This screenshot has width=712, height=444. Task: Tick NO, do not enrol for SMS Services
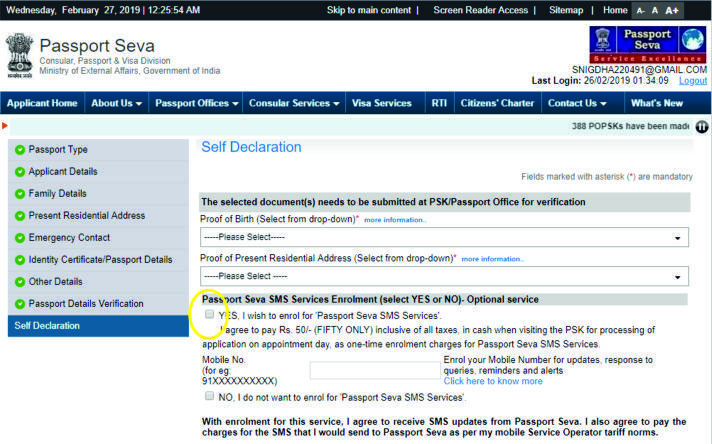pyautogui.click(x=209, y=396)
